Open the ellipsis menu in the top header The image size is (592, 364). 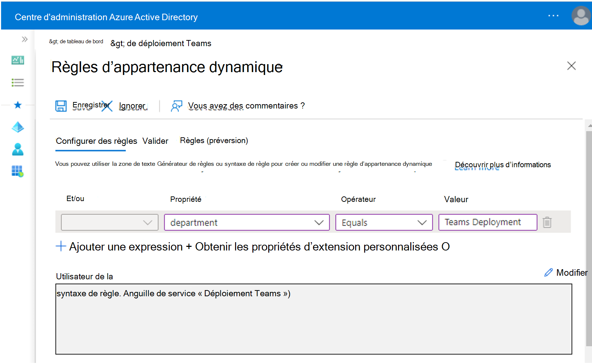(x=553, y=16)
